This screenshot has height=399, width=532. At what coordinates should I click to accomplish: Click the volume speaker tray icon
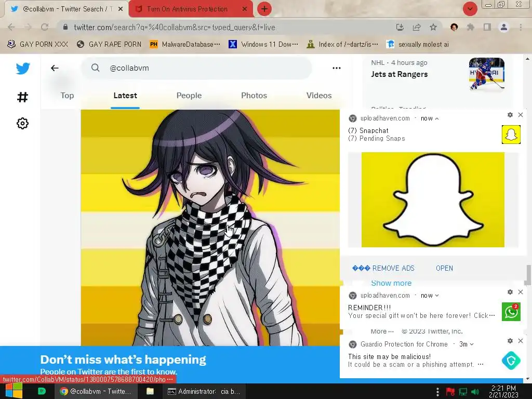coord(475,392)
